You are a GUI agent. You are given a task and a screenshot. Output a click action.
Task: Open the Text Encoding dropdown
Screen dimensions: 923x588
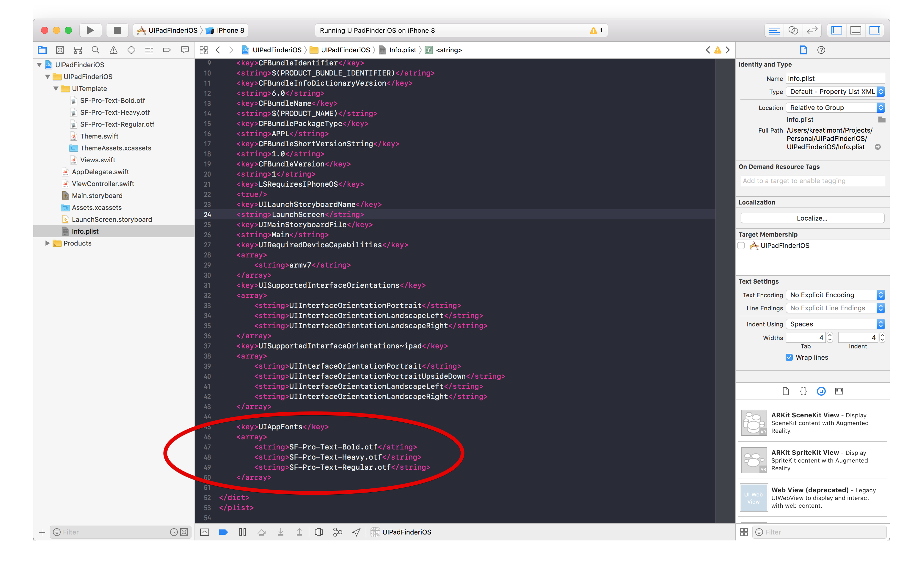point(835,295)
